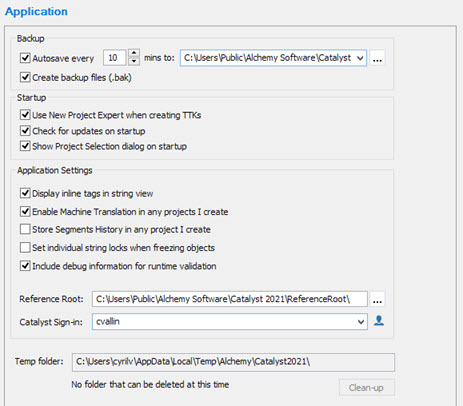The image size is (463, 406).
Task: Disable Enable Machine Translation in any projects
Action: (x=25, y=212)
